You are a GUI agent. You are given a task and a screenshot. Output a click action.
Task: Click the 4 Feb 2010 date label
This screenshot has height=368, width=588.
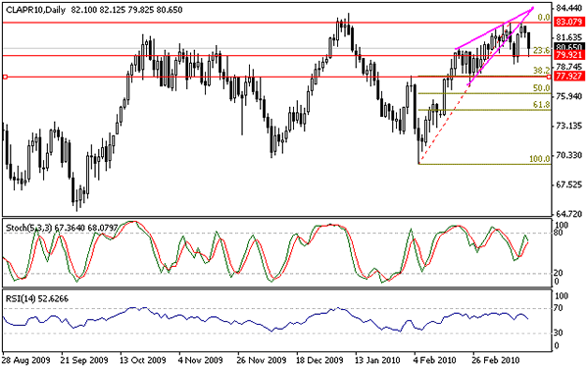pos(434,360)
